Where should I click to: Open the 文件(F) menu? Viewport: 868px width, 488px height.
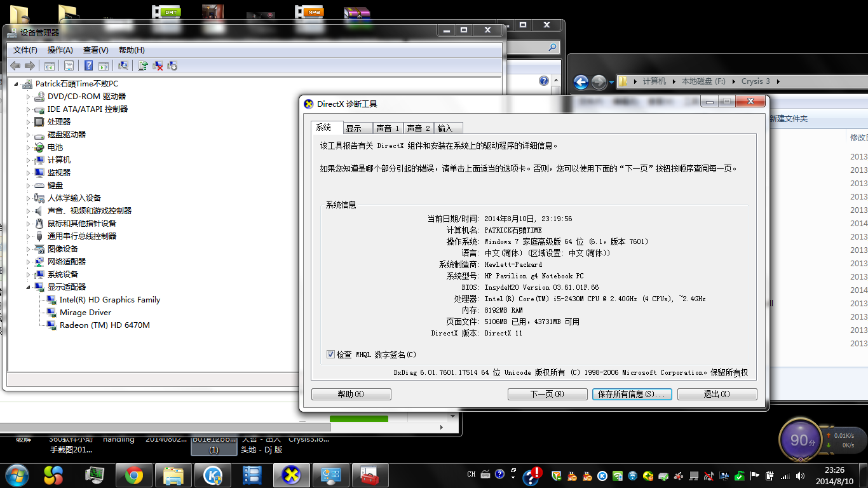click(25, 50)
